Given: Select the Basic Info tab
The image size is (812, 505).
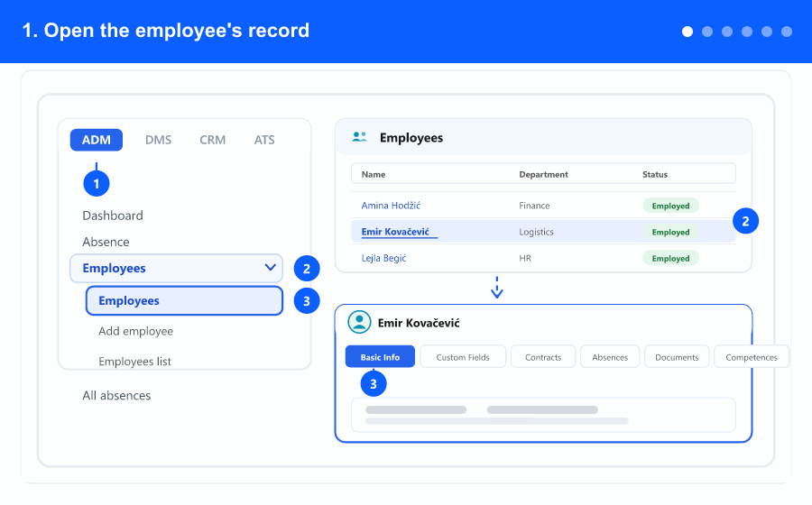Looking at the screenshot, I should coord(380,356).
